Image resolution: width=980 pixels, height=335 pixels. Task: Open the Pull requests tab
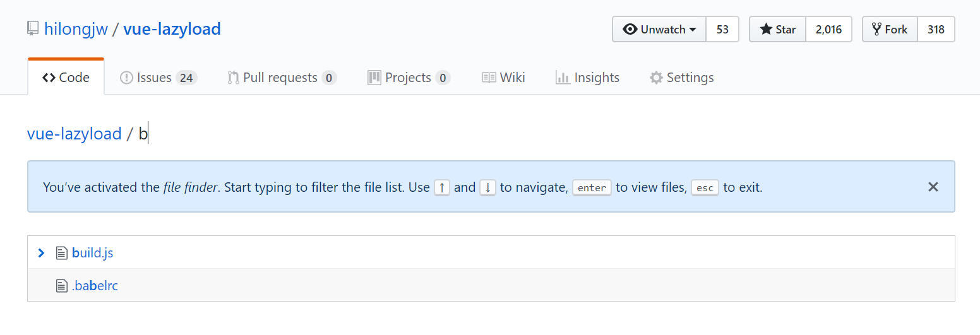[x=282, y=78]
